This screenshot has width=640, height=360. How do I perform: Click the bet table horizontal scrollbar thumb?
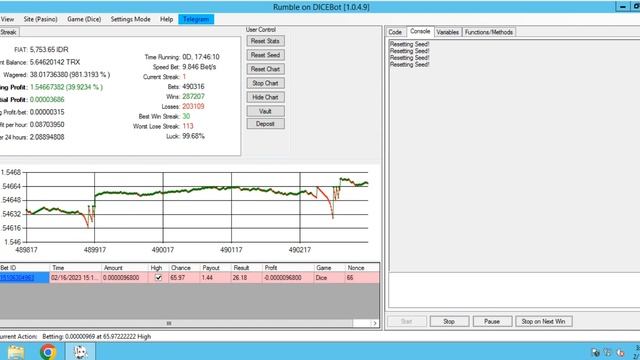[176, 323]
